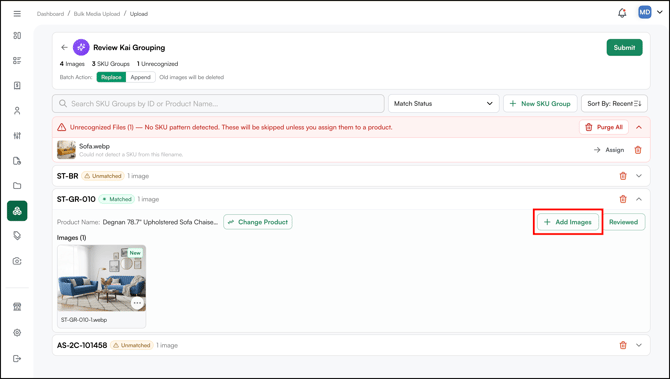Expand the ST-BR group chevron
The width and height of the screenshot is (670, 379).
[639, 176]
